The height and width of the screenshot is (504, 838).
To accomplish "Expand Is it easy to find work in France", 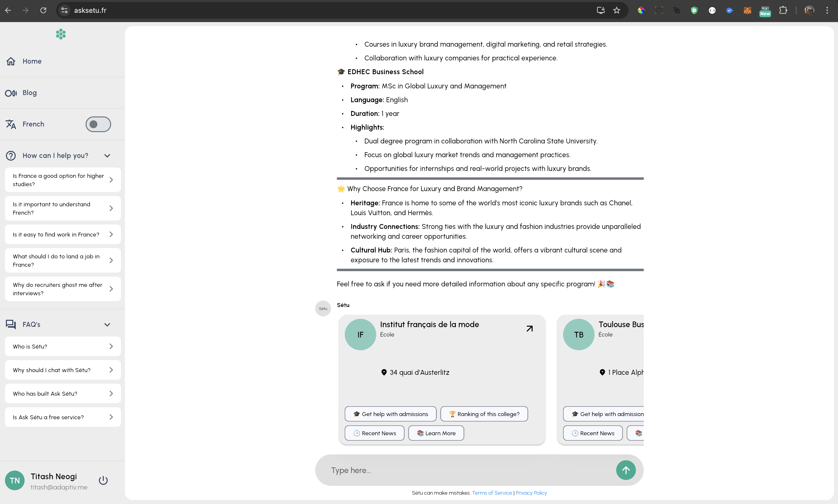I will (62, 234).
